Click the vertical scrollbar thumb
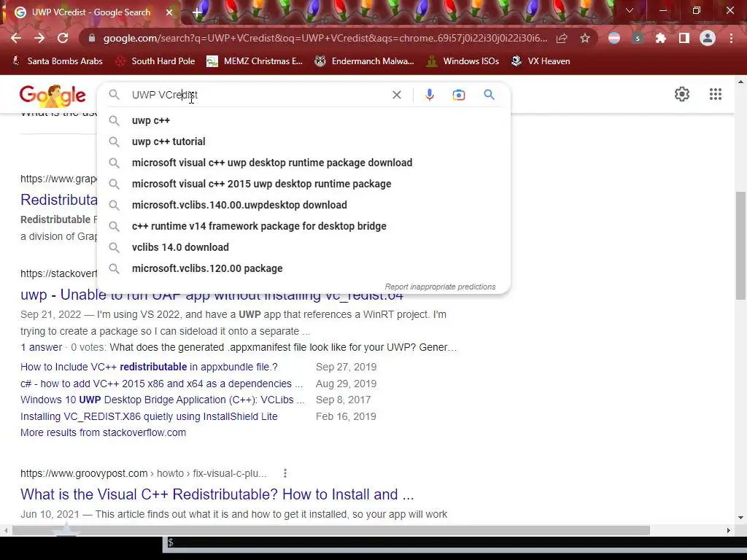 (x=740, y=245)
